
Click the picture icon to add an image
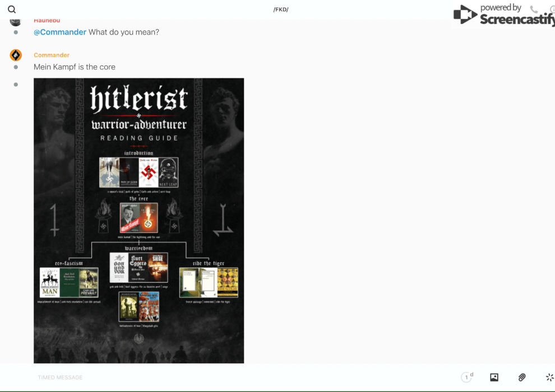[x=494, y=377]
